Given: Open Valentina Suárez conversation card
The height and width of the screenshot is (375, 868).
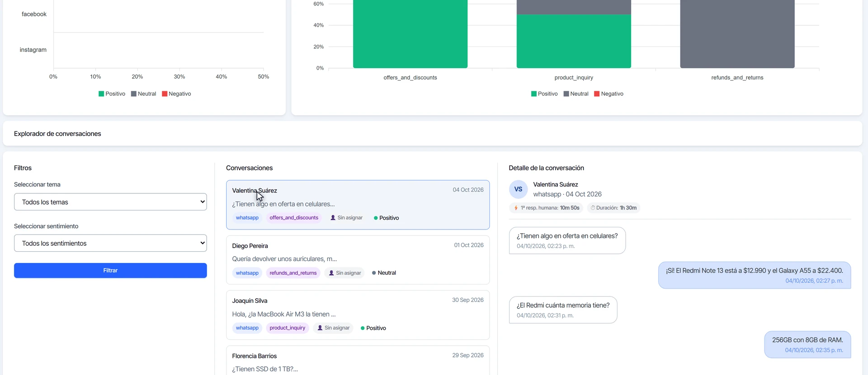Looking at the screenshot, I should [x=358, y=205].
